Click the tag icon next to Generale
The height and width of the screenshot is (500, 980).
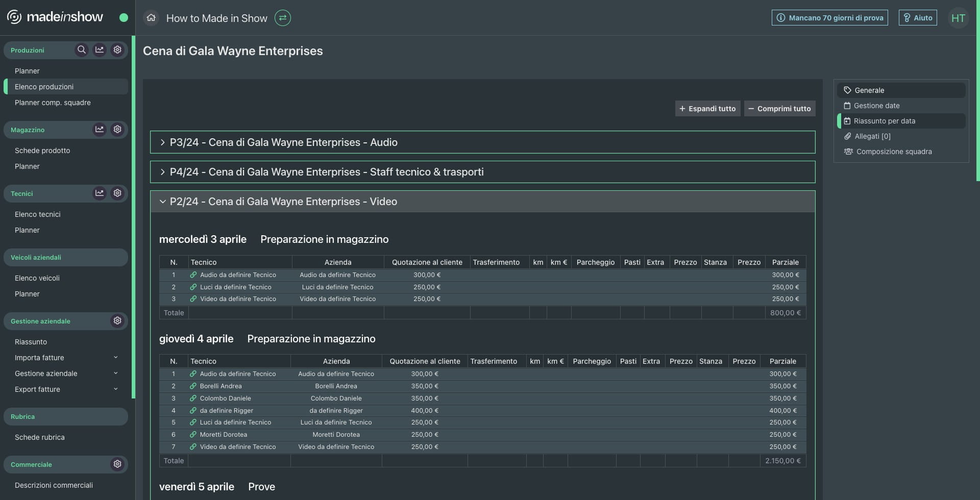[x=847, y=90]
